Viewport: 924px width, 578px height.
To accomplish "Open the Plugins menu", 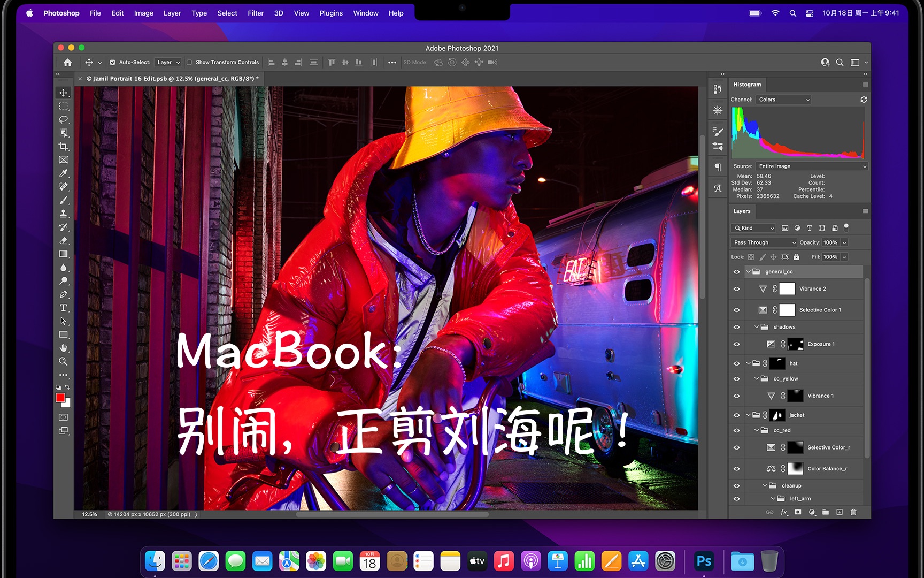I will coord(331,13).
